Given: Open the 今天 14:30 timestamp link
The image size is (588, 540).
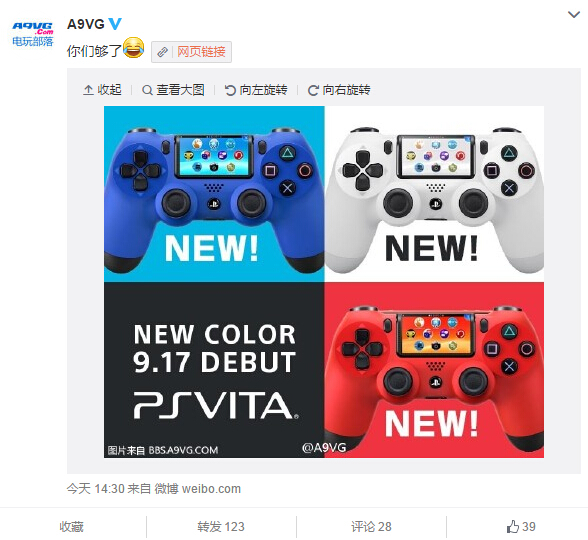Looking at the screenshot, I should [95, 489].
